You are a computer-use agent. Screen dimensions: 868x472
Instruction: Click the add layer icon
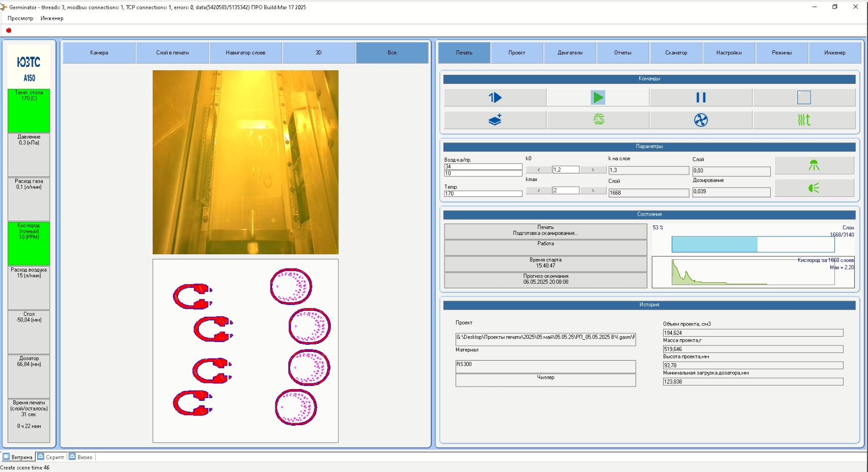click(495, 120)
